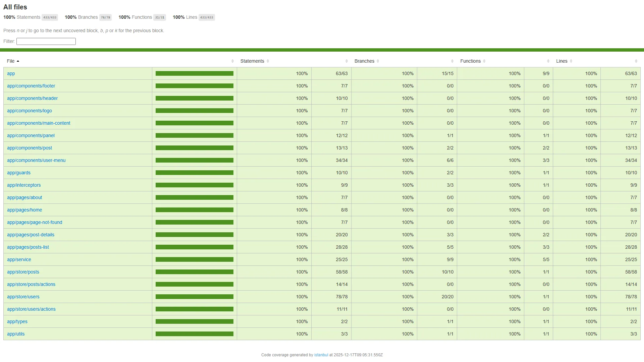Click sort arrows next to Functions header
This screenshot has height=362, width=644.
tap(484, 61)
